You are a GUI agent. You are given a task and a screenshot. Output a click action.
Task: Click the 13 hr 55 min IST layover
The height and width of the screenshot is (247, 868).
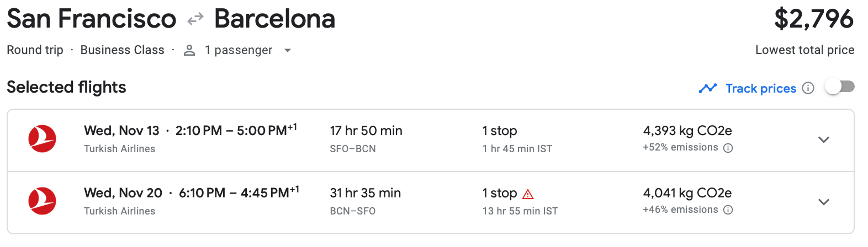coord(520,211)
